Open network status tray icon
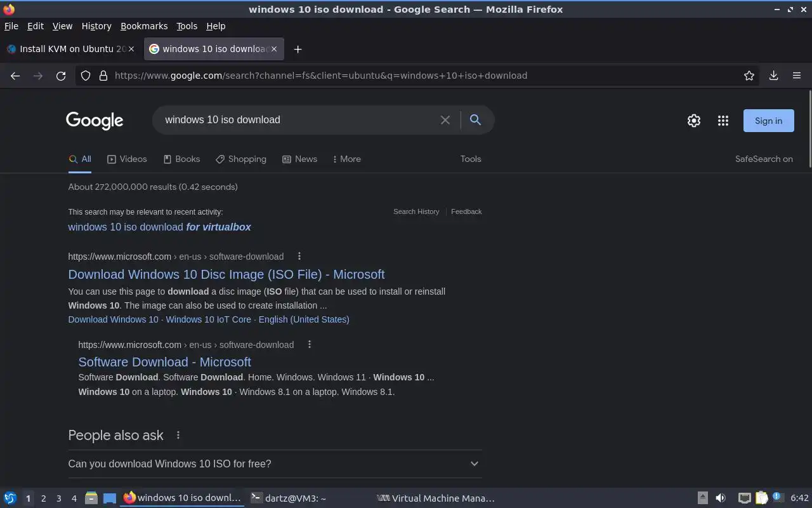Image resolution: width=812 pixels, height=508 pixels. tap(745, 498)
